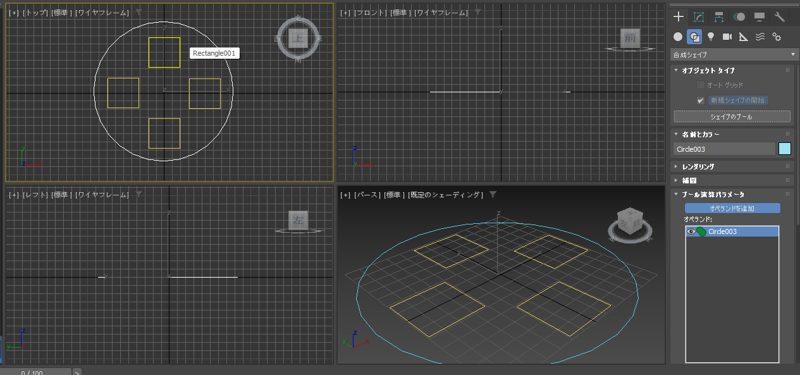Open the Utilities wrench tab
The height and width of the screenshot is (375, 800).
click(x=780, y=17)
